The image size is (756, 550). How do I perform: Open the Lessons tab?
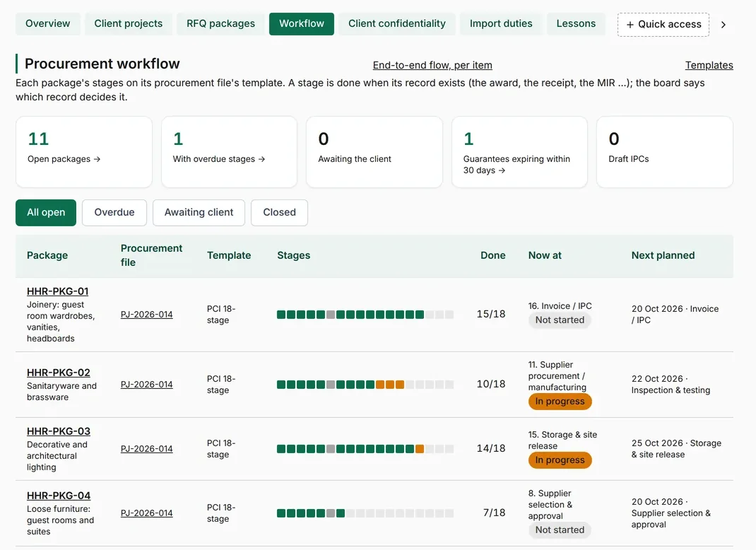(576, 23)
